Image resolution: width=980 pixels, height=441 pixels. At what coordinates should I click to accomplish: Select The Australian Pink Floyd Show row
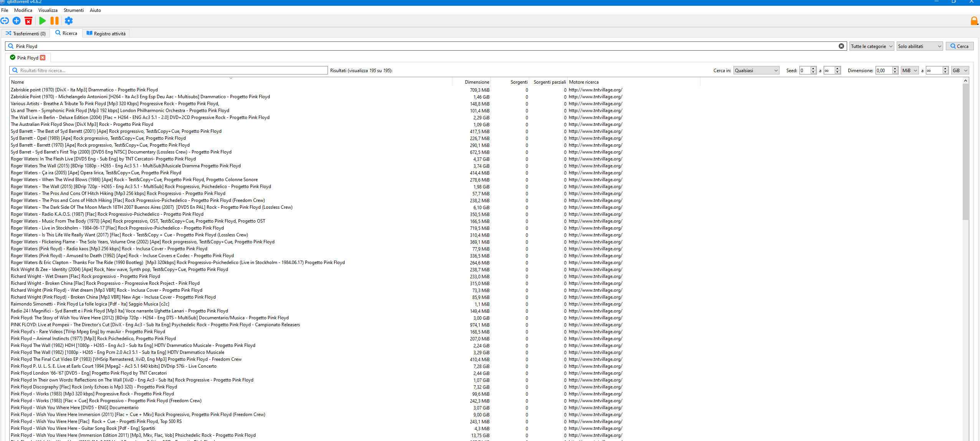355,124
